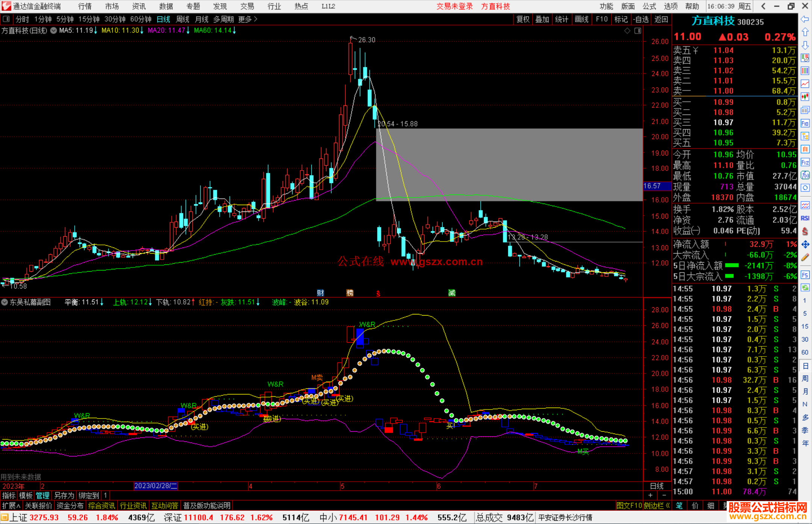Click the F12 sidebar icon
The height and width of the screenshot is (524, 812).
coord(805,162)
